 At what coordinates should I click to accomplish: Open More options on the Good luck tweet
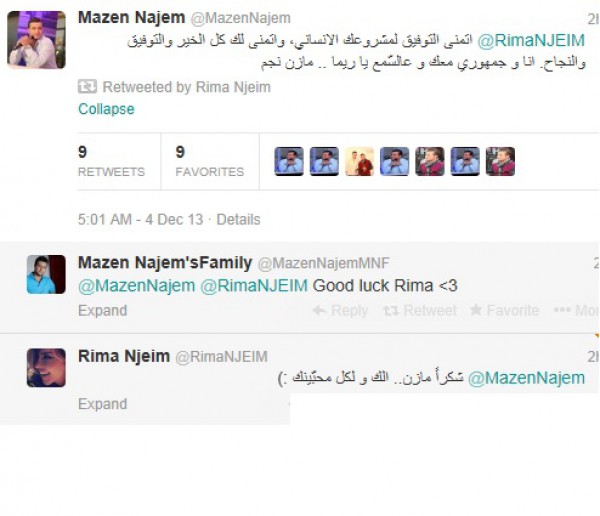pyautogui.click(x=576, y=310)
